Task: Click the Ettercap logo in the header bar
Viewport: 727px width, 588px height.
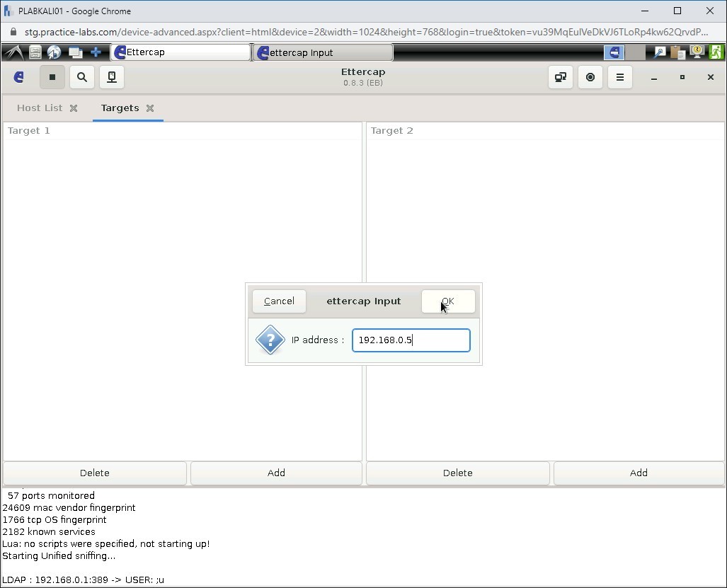Action: pos(18,77)
